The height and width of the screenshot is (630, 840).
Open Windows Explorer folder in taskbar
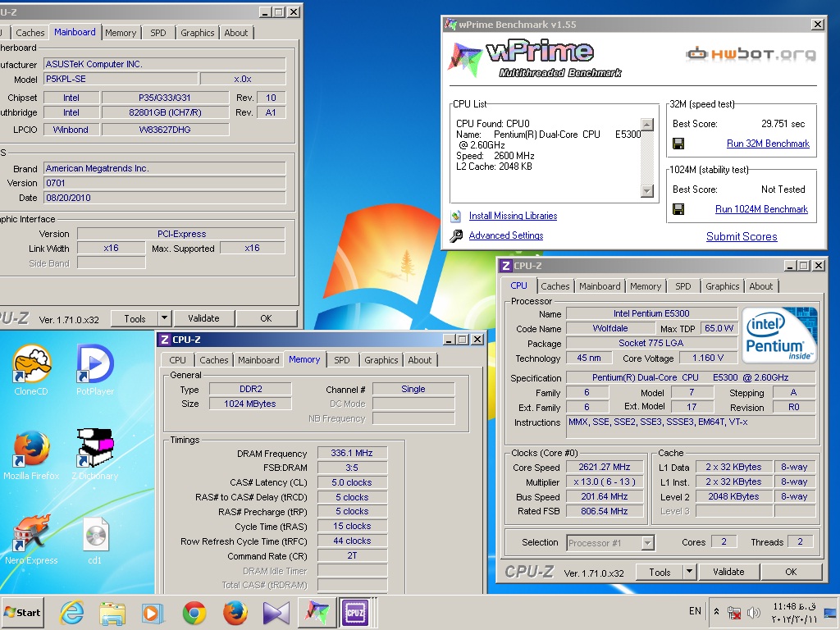112,612
